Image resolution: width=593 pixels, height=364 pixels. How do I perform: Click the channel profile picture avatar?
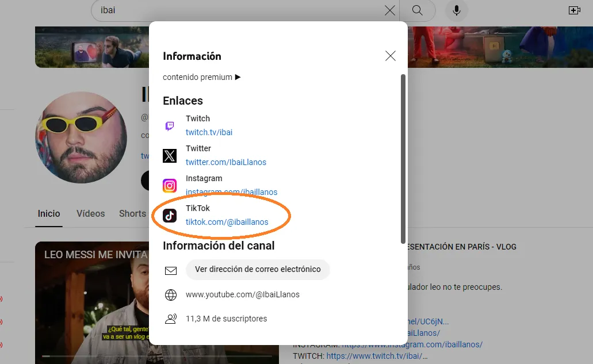81,137
